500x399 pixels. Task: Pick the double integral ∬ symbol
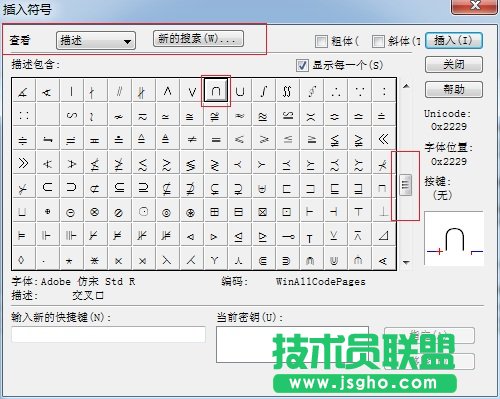click(x=288, y=90)
